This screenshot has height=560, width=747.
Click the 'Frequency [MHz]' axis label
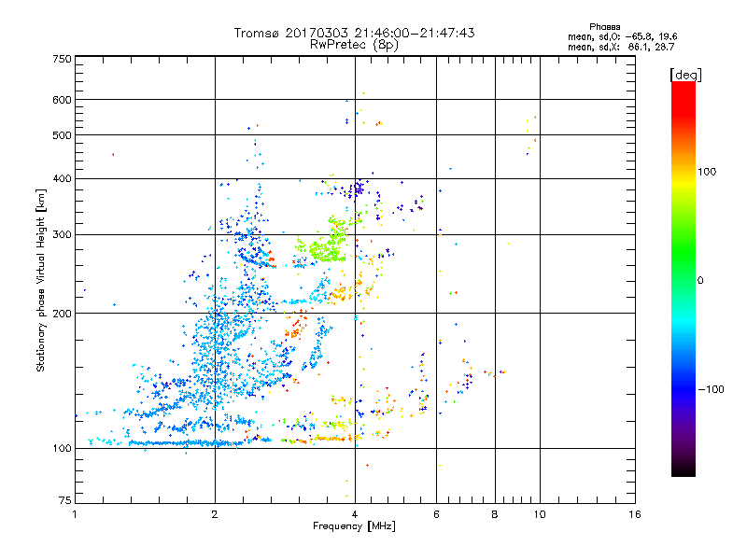point(354,526)
